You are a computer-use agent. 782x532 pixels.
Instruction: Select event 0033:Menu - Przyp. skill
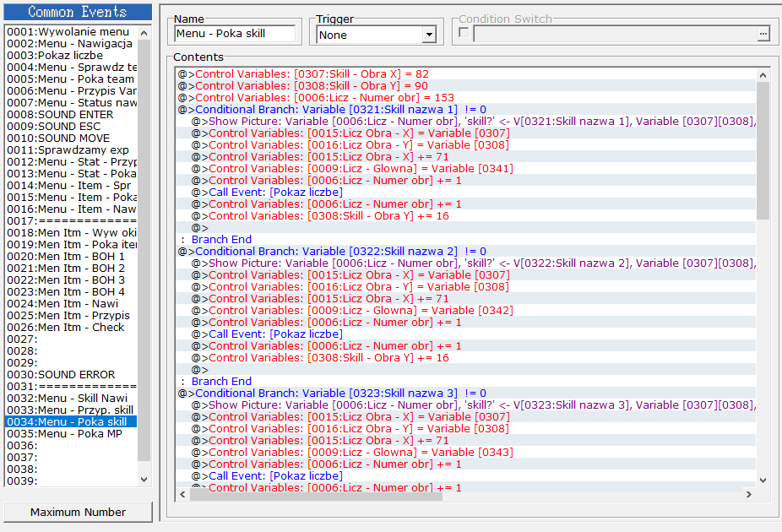(x=71, y=410)
